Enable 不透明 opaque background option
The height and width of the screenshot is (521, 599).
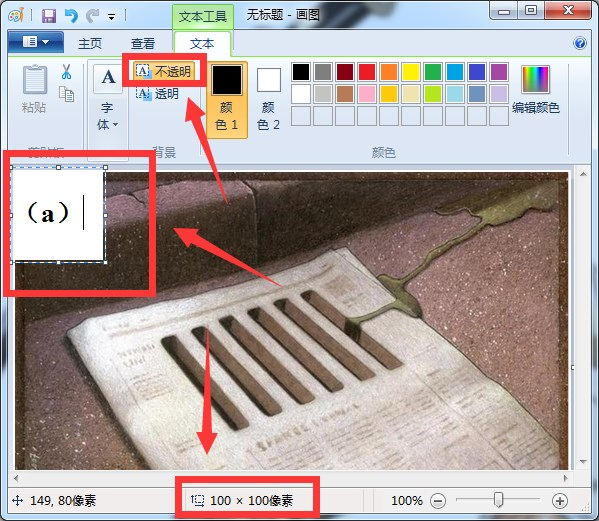tap(165, 71)
